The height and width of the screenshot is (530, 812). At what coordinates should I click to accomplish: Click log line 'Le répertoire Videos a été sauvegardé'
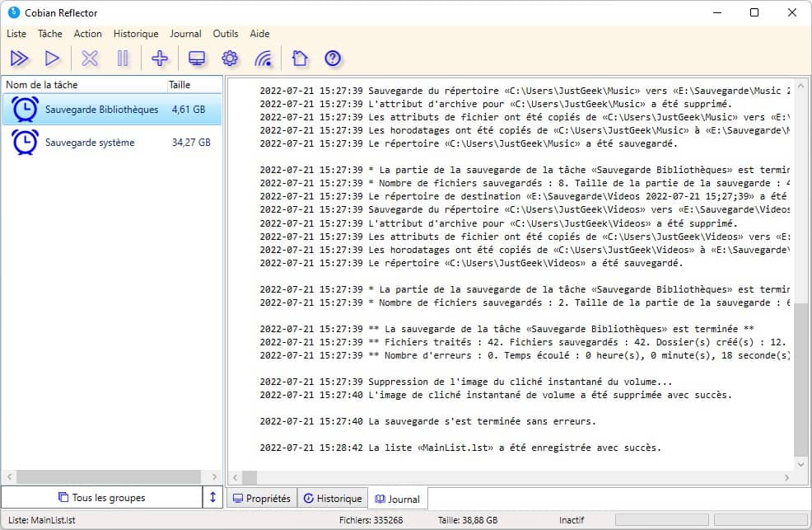click(471, 263)
